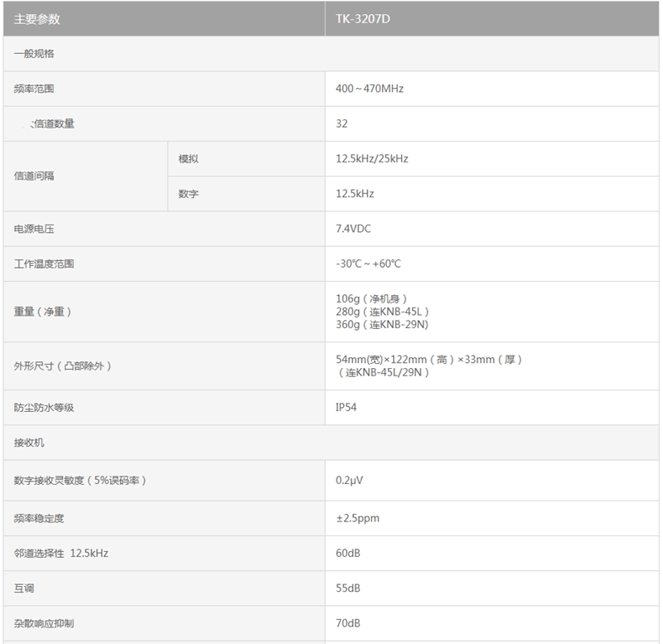Select the 7.4VDC value
The image size is (663, 644).
click(353, 229)
